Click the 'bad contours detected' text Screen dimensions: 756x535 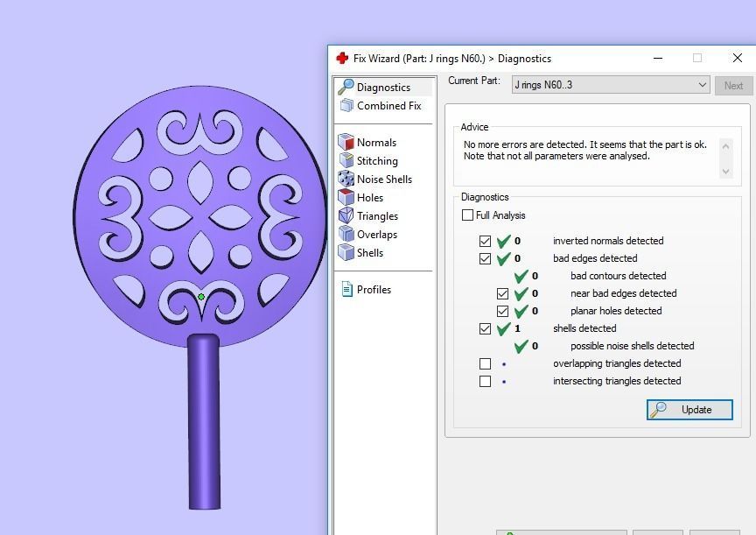(x=618, y=276)
